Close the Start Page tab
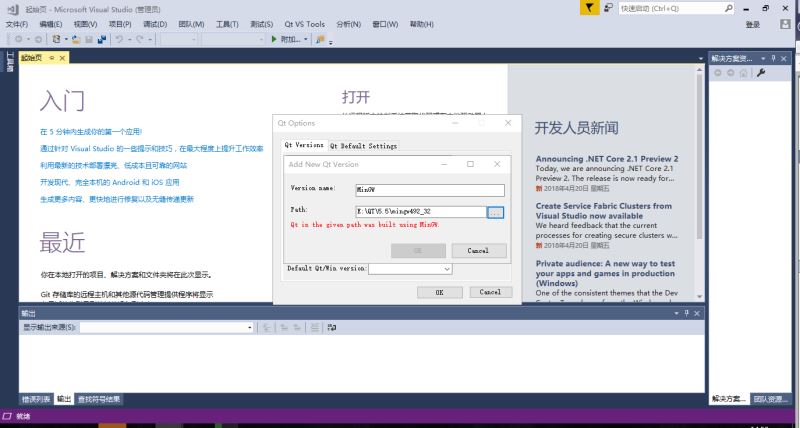 click(x=62, y=58)
